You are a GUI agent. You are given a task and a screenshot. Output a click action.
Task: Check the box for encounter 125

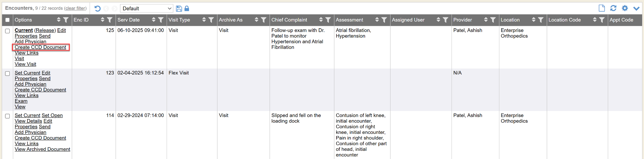click(8, 31)
